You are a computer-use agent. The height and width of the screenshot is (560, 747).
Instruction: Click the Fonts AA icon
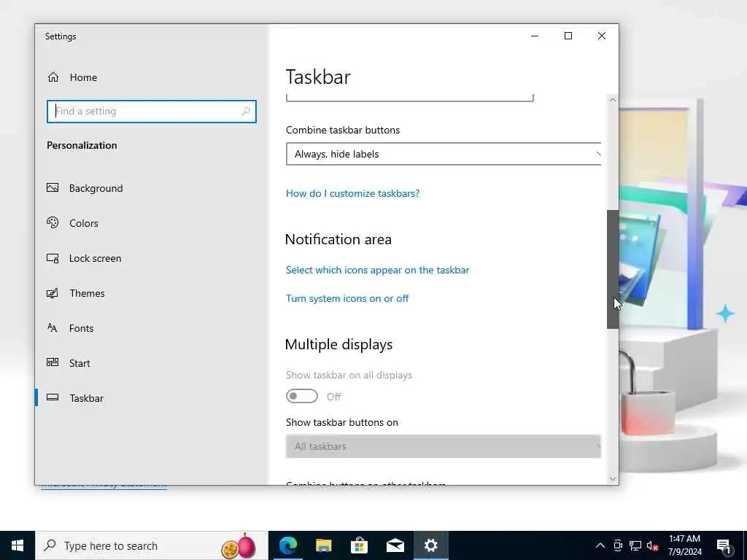[53, 327]
